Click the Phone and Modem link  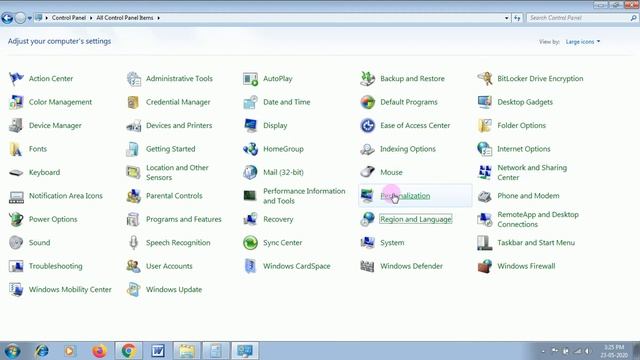(528, 196)
